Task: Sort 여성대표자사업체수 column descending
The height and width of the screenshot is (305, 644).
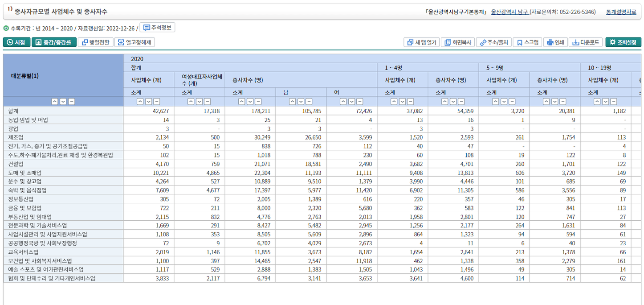Action: coord(200,102)
